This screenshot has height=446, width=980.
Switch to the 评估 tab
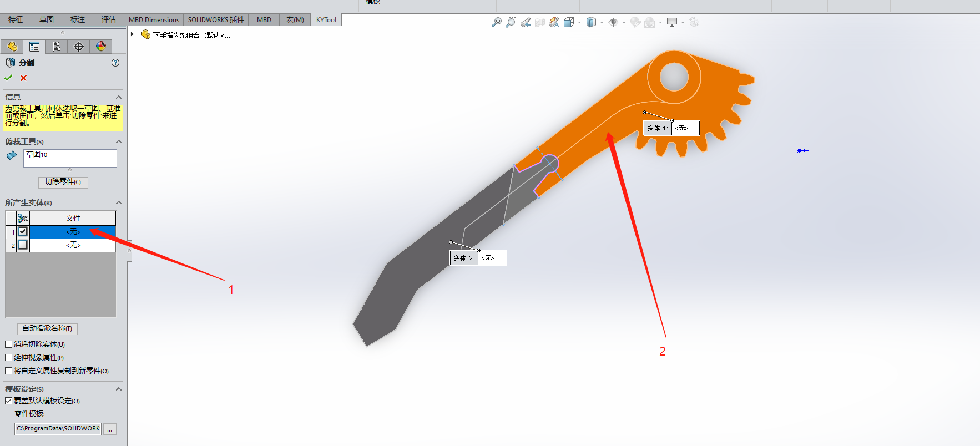coord(109,19)
